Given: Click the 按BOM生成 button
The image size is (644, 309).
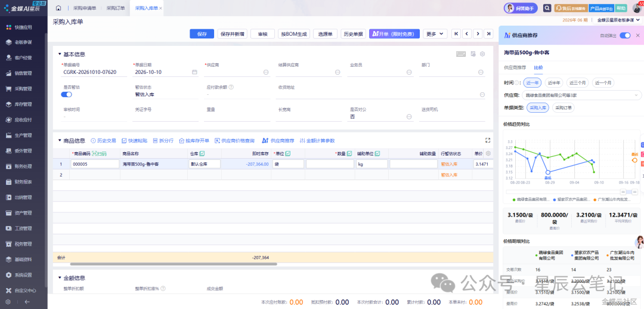Looking at the screenshot, I should click(293, 33).
